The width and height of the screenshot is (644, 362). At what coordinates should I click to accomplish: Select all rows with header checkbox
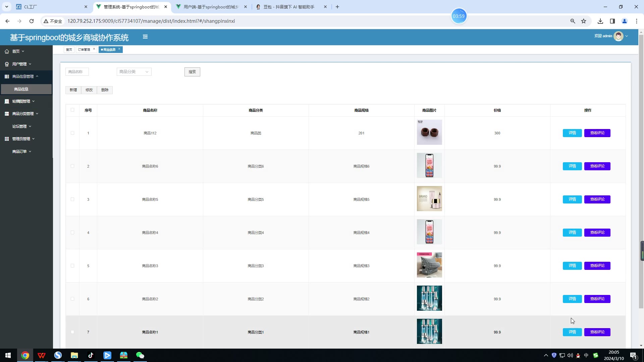(x=72, y=110)
